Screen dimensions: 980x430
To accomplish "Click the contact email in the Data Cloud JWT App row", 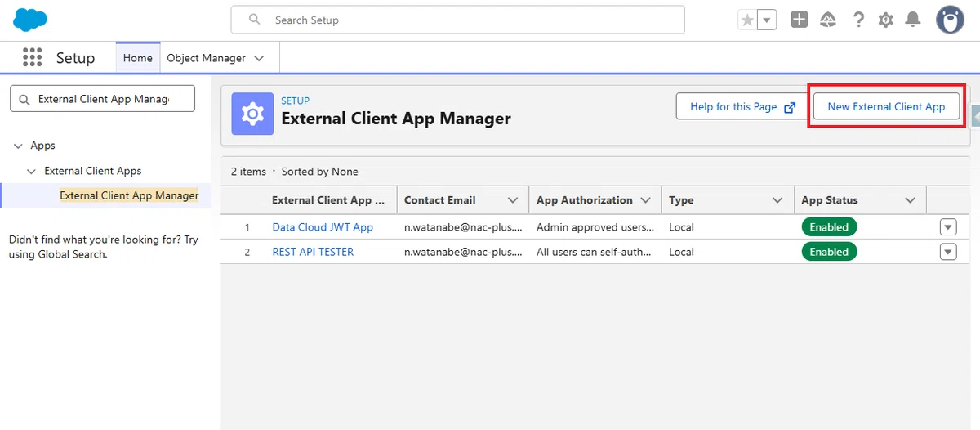I will [x=463, y=227].
